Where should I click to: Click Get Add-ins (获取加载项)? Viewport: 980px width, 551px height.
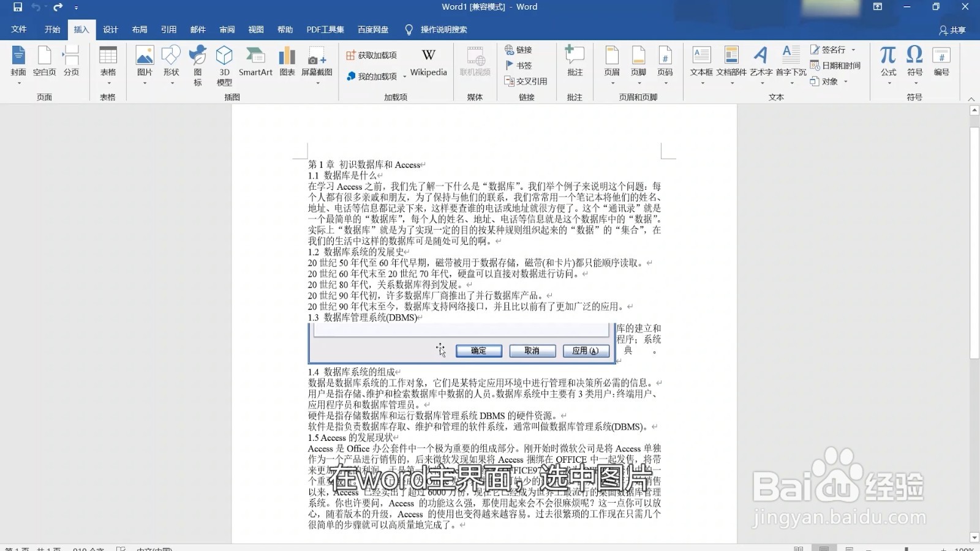click(371, 55)
